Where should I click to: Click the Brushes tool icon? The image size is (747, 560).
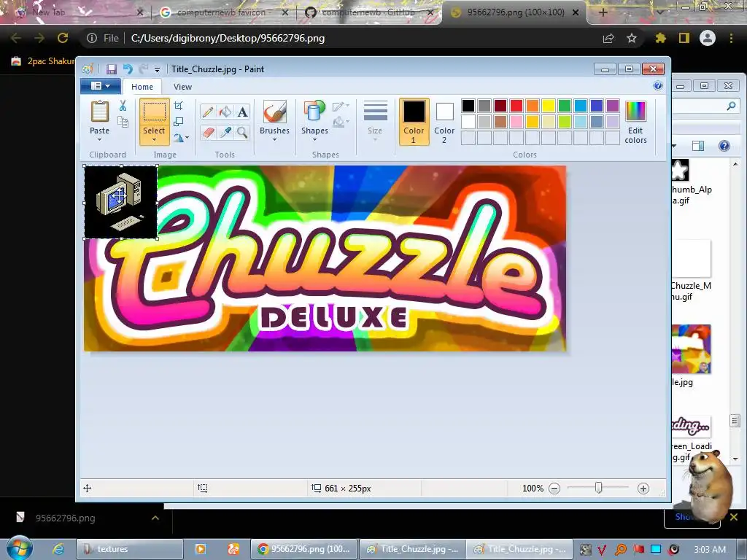pos(274,112)
